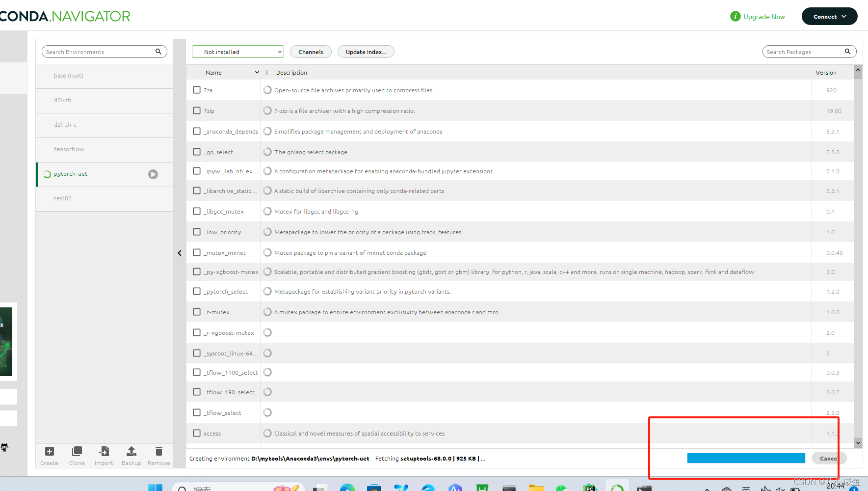The width and height of the screenshot is (868, 491).
Task: Tick the checkbox for _anaconda_depends
Action: point(197,131)
